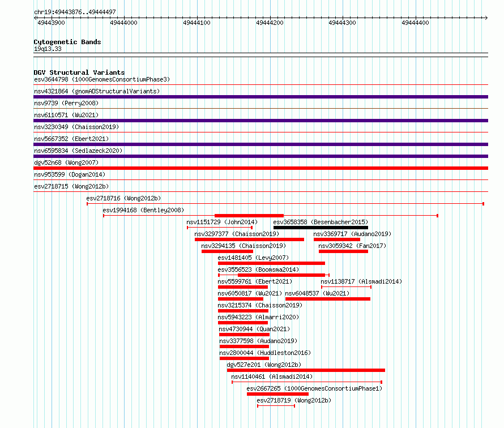Select the esv2718716 (Wong2012b) label
The height and width of the screenshot is (428, 504).
(123, 198)
